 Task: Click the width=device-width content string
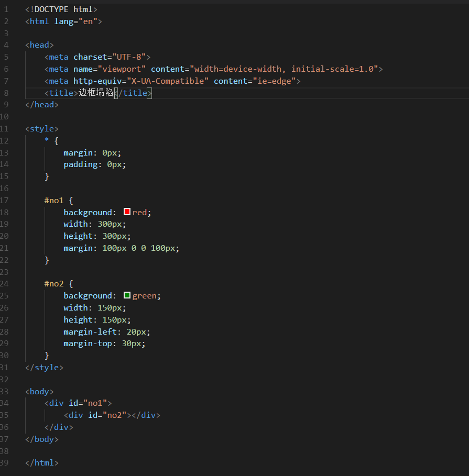coord(284,69)
